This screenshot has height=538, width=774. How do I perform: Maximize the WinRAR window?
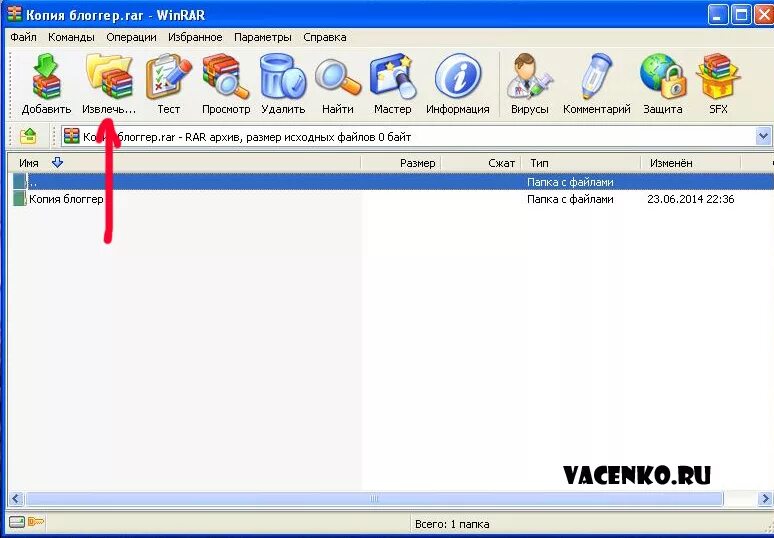(x=740, y=15)
